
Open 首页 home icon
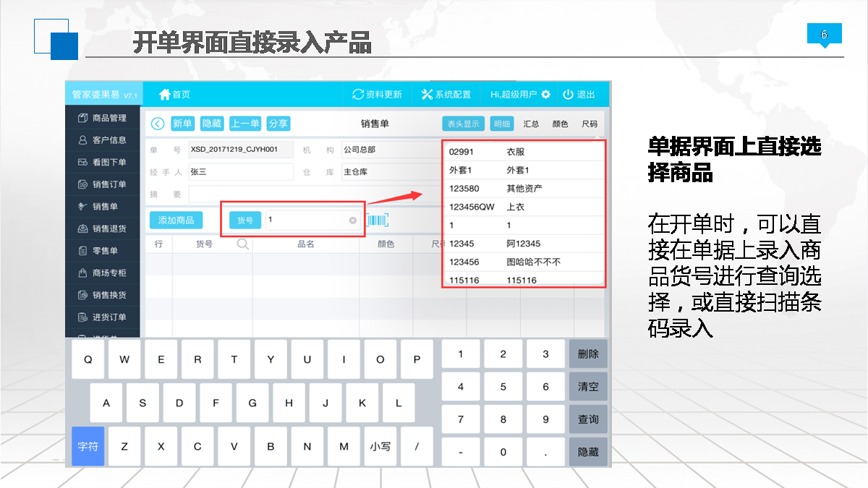click(x=165, y=95)
